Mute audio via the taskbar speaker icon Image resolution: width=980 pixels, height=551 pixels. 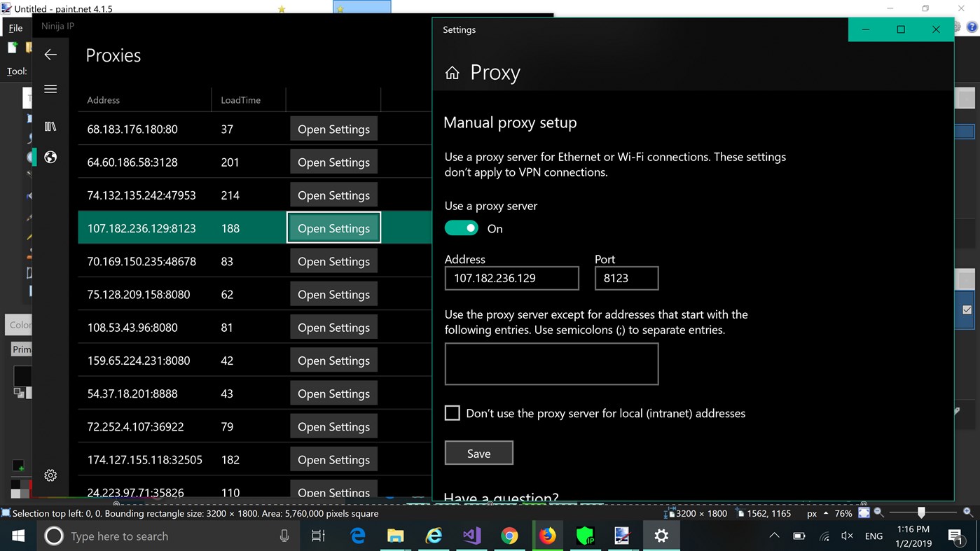[847, 536]
